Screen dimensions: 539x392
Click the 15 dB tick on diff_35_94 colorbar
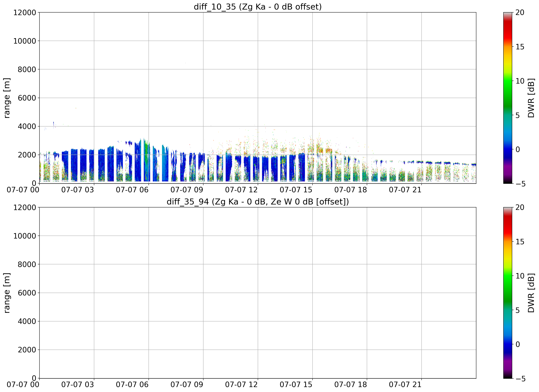click(520, 242)
